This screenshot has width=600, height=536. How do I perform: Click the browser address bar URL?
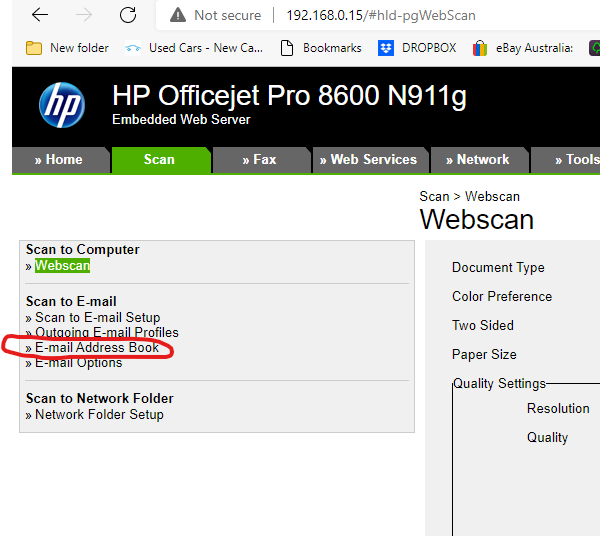[x=380, y=16]
